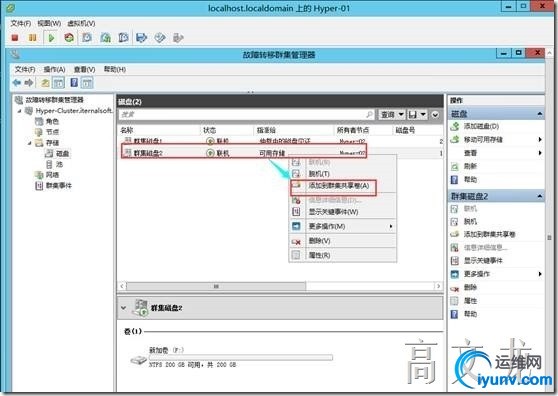
Task: Click 刷新 in the 磁盘 actions section
Action: pos(470,166)
